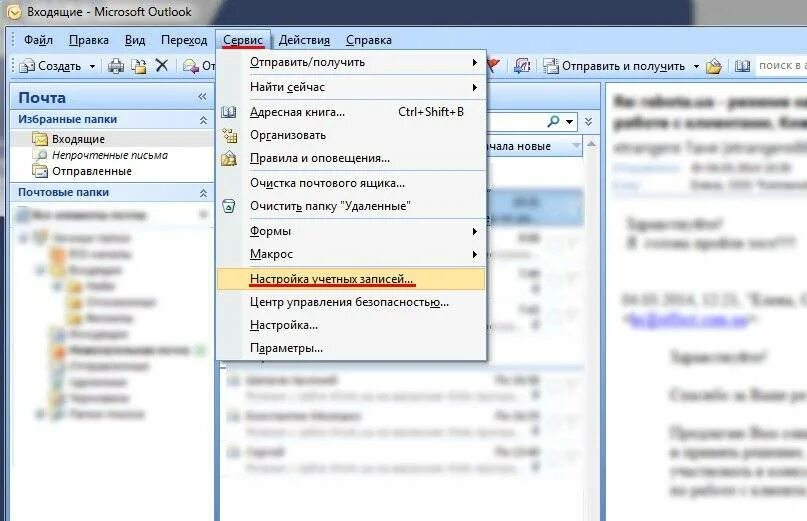This screenshot has height=521, width=807.
Task: Open Отправить/получить submenu
Action: (x=352, y=62)
